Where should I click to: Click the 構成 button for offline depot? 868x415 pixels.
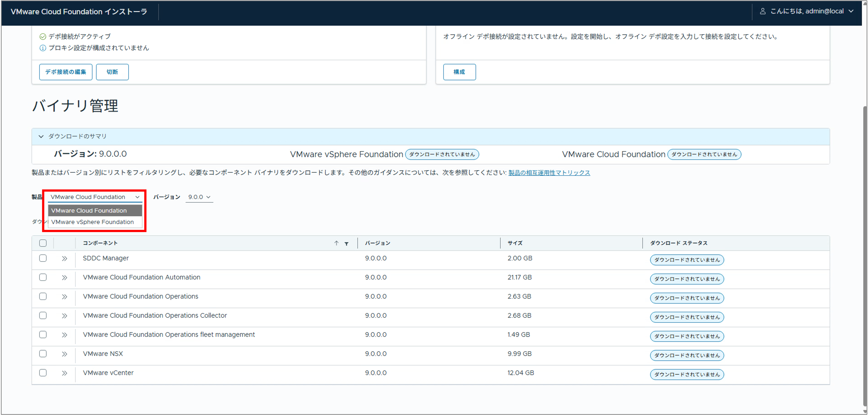(x=459, y=72)
